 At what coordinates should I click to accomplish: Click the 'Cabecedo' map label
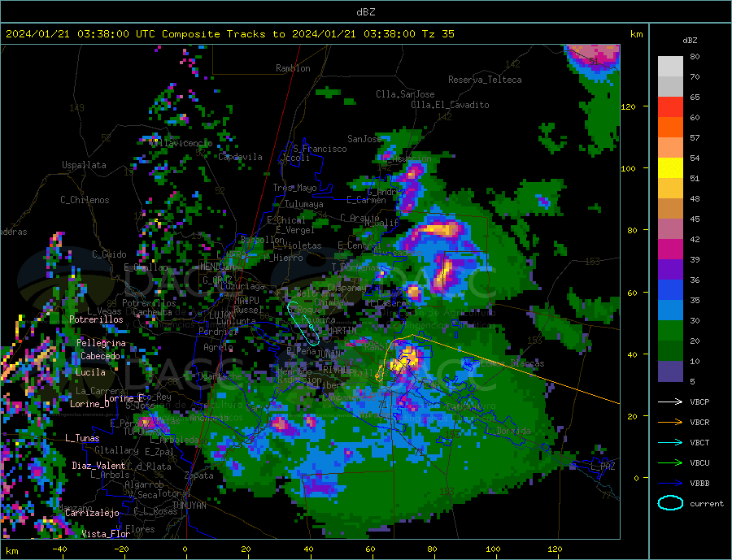pyautogui.click(x=100, y=356)
